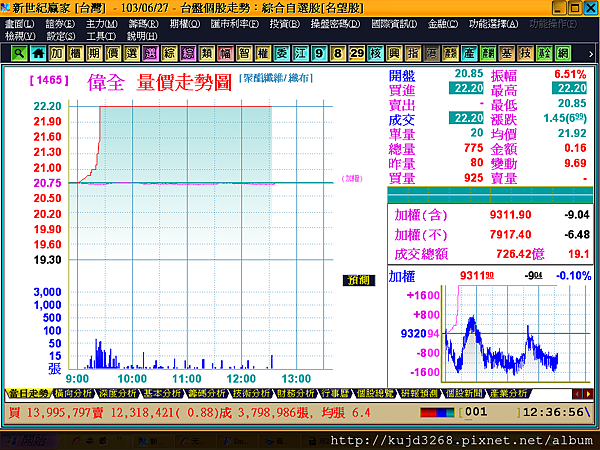Click the 基 toolbar icon

507,53
